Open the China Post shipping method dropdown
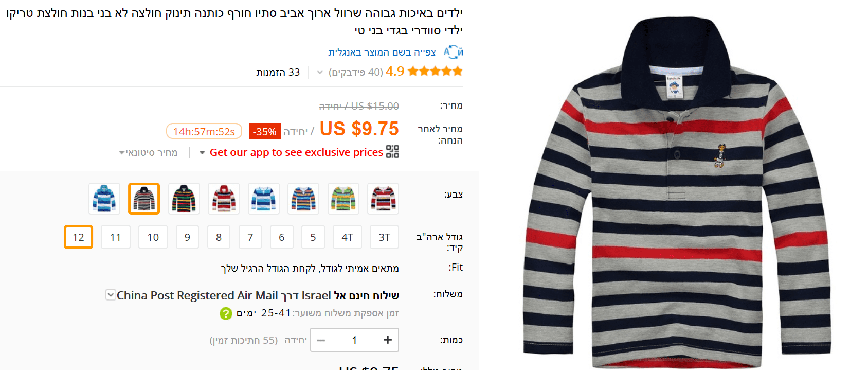868x370 pixels. pyautogui.click(x=111, y=295)
